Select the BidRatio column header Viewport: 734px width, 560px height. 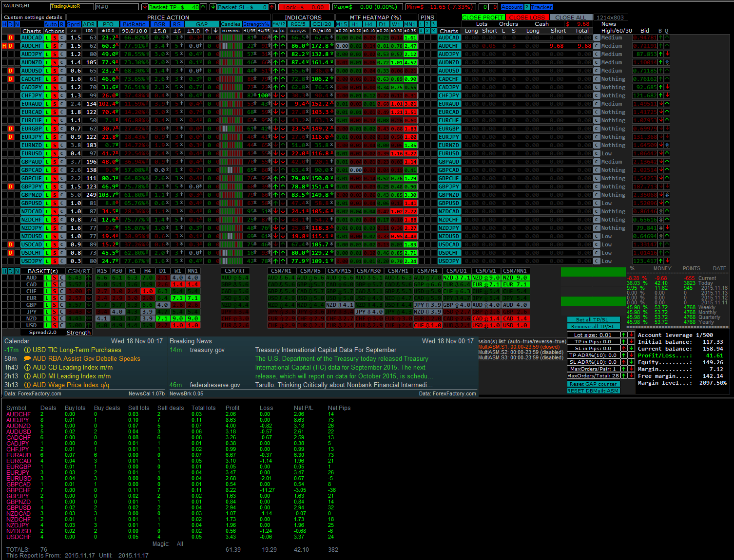tap(134, 24)
